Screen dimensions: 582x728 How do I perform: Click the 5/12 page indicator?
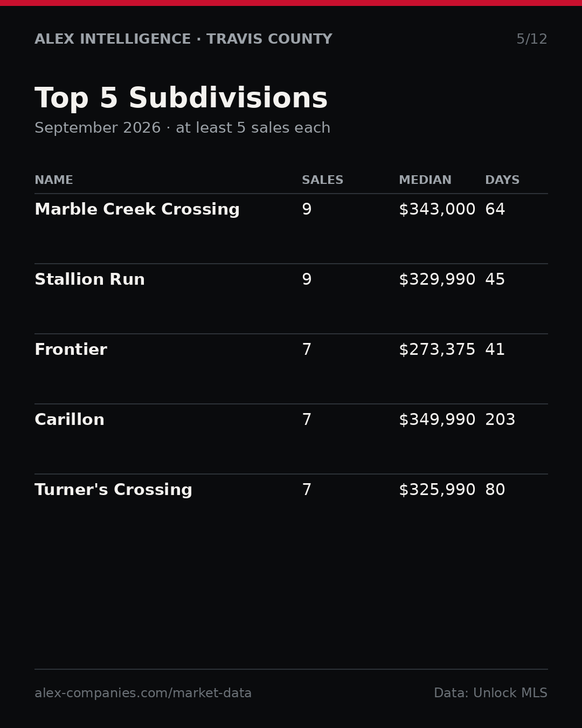pyautogui.click(x=532, y=39)
